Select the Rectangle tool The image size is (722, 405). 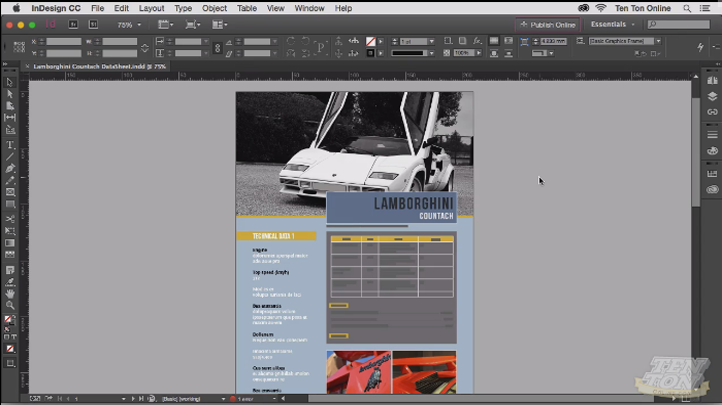coord(10,204)
